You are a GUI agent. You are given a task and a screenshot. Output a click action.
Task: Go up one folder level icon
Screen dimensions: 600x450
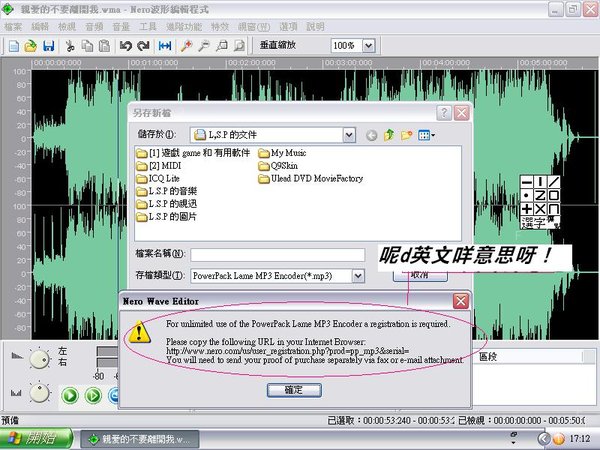coord(389,135)
